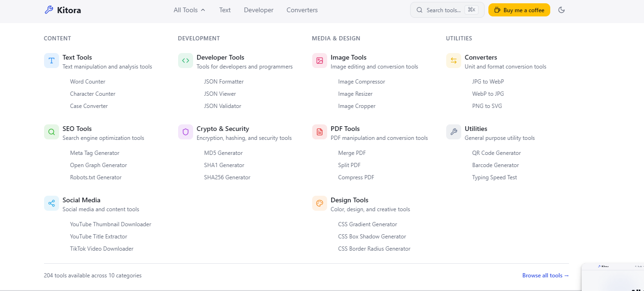Image resolution: width=644 pixels, height=291 pixels.
Task: Open the Compress PDF tool
Action: coord(356,177)
